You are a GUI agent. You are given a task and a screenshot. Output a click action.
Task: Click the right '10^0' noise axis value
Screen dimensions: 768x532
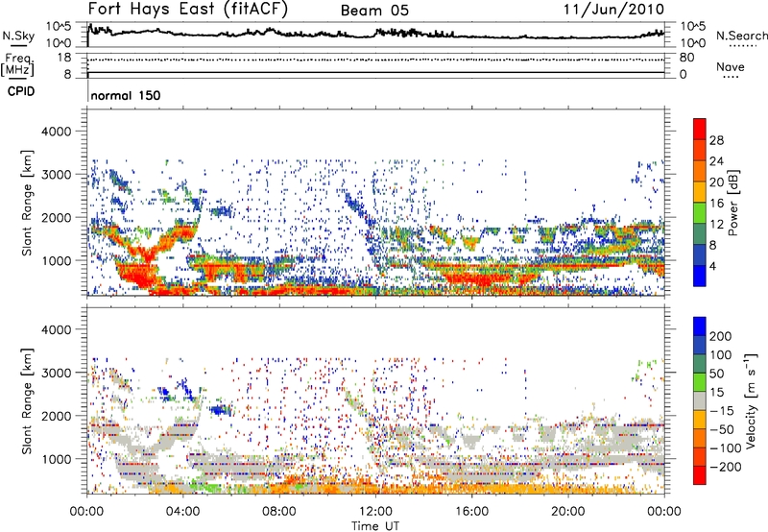693,43
